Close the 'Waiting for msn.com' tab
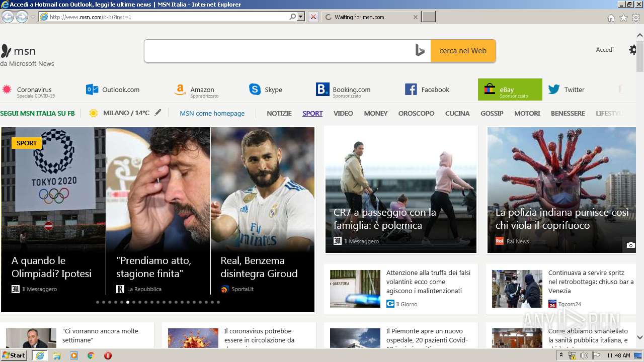The height and width of the screenshot is (362, 644). tap(416, 17)
